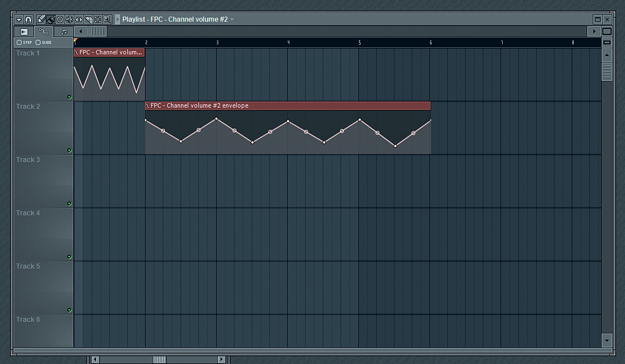
Task: Toggle the magnet snap button
Action: click(x=28, y=19)
